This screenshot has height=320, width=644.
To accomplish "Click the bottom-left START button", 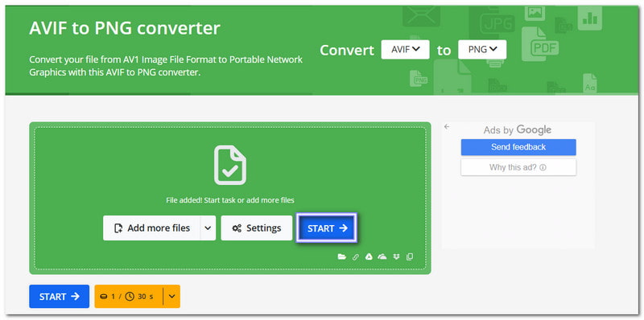I will (59, 296).
